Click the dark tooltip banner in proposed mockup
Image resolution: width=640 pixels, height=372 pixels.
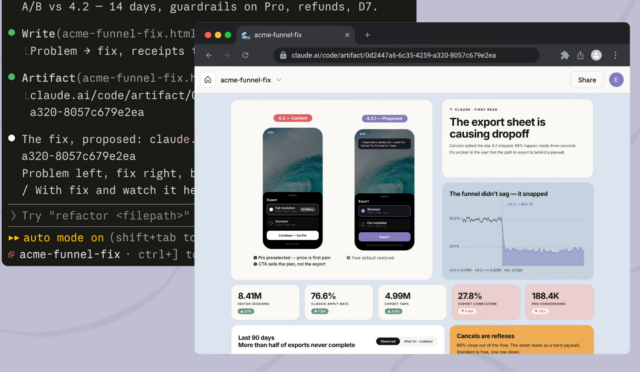click(x=384, y=144)
